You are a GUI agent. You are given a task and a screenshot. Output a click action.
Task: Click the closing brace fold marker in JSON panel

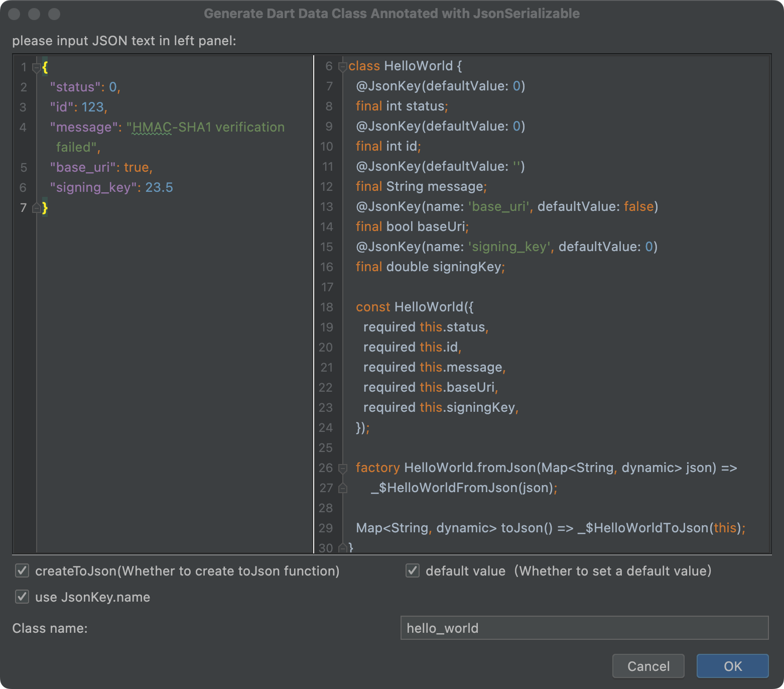coord(36,207)
